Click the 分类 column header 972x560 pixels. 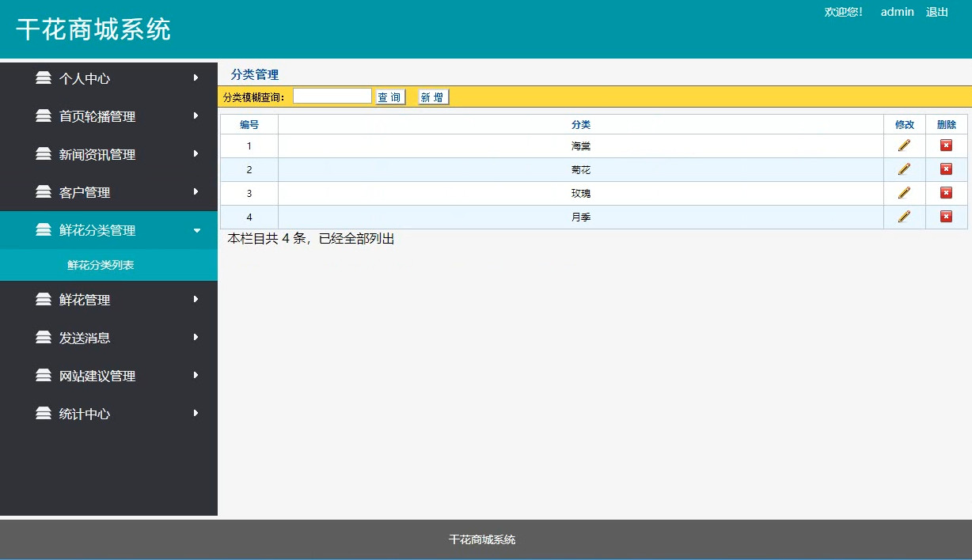click(x=581, y=124)
